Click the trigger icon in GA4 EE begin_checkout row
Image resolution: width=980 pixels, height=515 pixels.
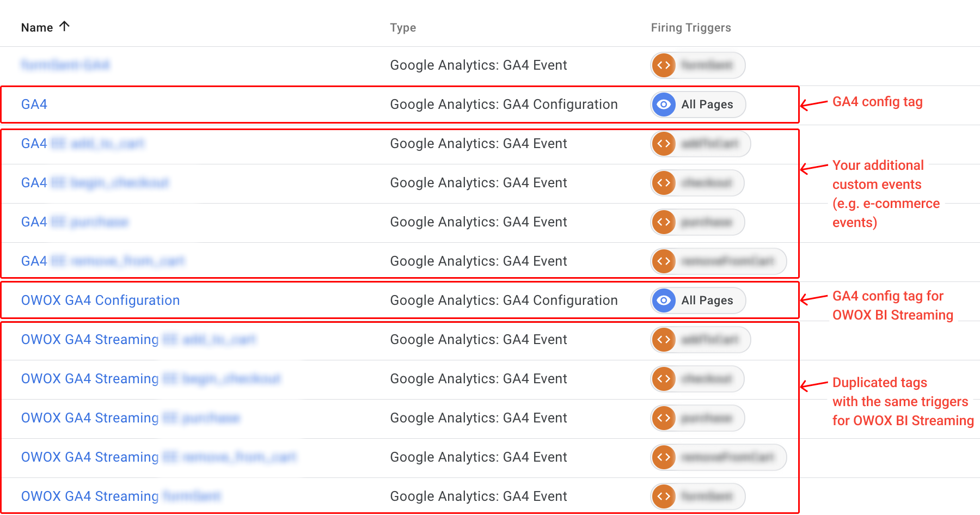click(664, 183)
